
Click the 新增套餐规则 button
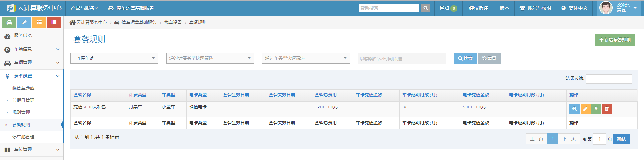[x=615, y=40]
